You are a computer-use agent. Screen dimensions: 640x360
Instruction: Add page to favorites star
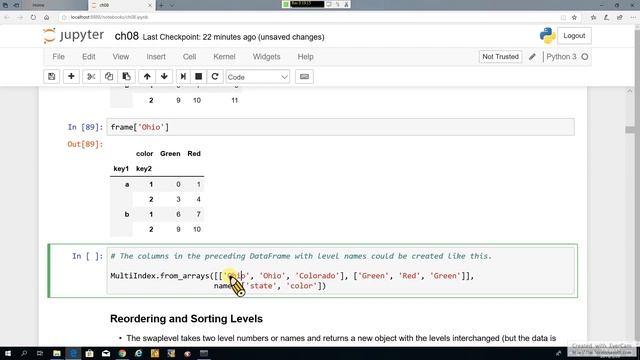tap(574, 17)
